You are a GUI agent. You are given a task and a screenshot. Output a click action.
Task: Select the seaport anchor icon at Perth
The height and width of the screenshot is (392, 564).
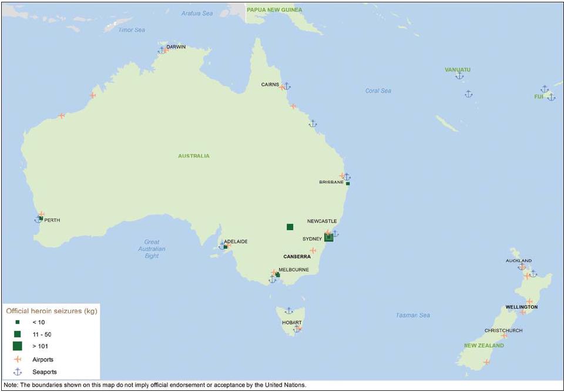37,220
